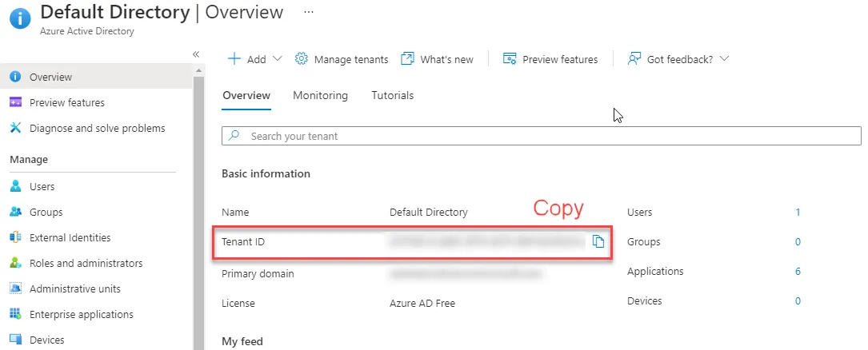
Task: Click the Overview info icon in sidebar
Action: [x=15, y=77]
